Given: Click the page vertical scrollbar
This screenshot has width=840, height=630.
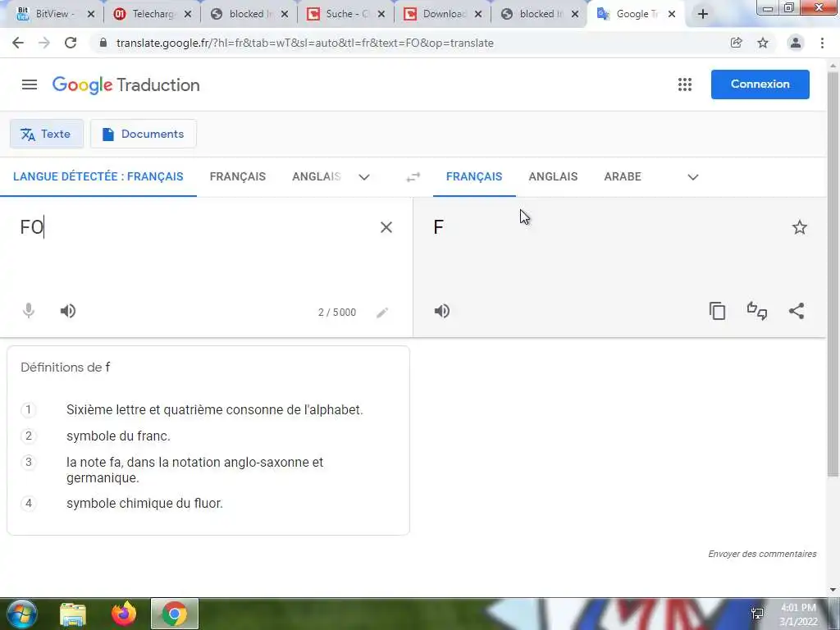Looking at the screenshot, I should [x=833, y=273].
